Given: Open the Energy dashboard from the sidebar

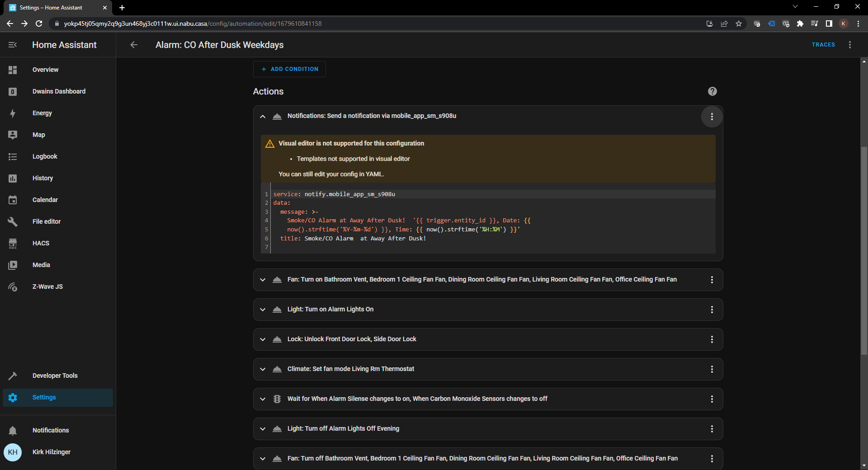Looking at the screenshot, I should 42,113.
